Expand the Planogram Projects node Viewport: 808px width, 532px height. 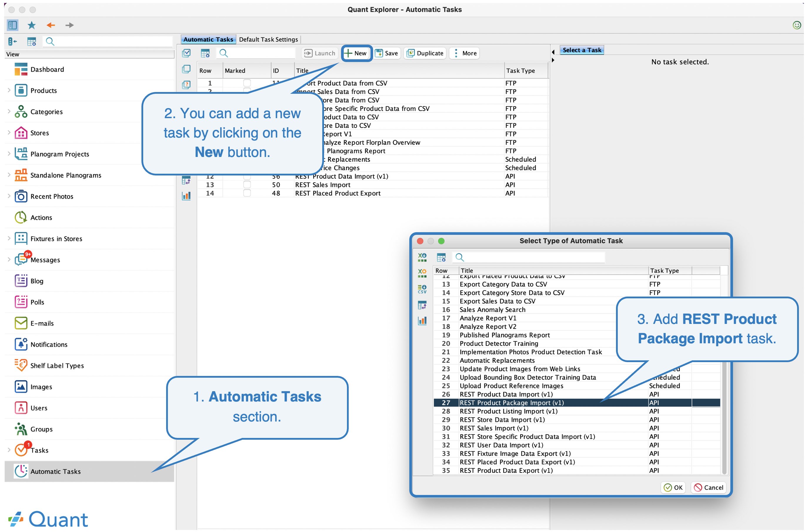click(x=9, y=154)
